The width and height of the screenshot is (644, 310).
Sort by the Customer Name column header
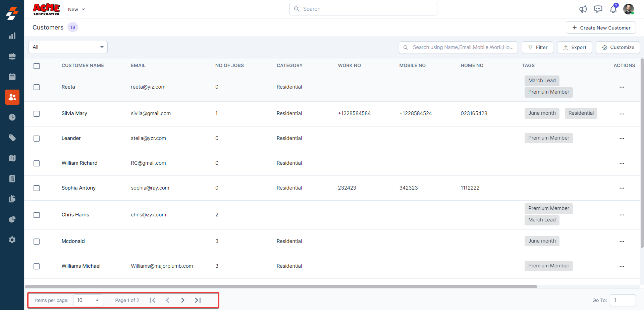[x=83, y=65]
